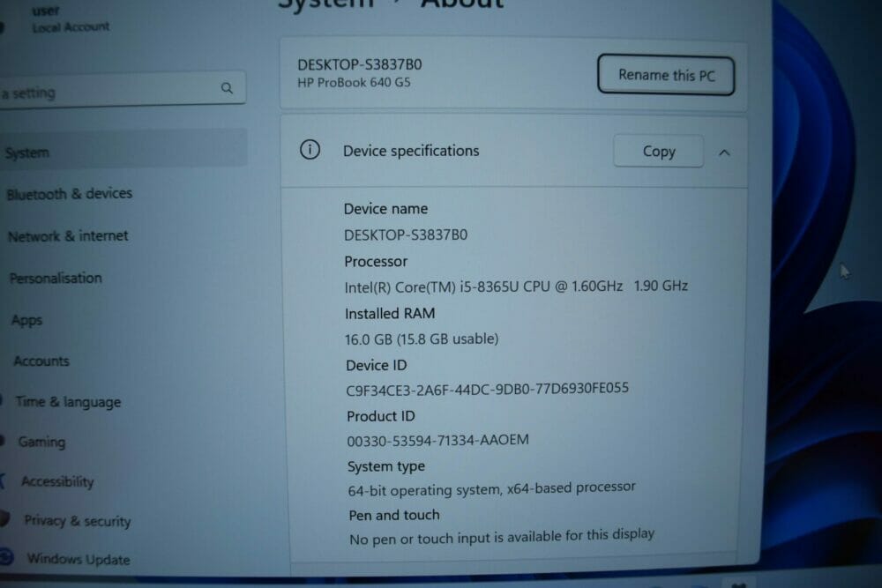This screenshot has height=588, width=882.
Task: Open Gaming settings
Action: (x=41, y=442)
